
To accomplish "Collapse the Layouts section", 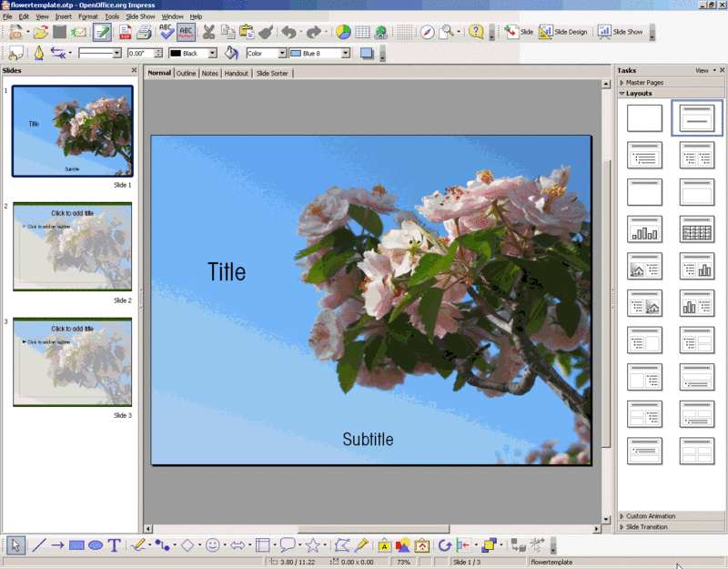I will pyautogui.click(x=671, y=94).
